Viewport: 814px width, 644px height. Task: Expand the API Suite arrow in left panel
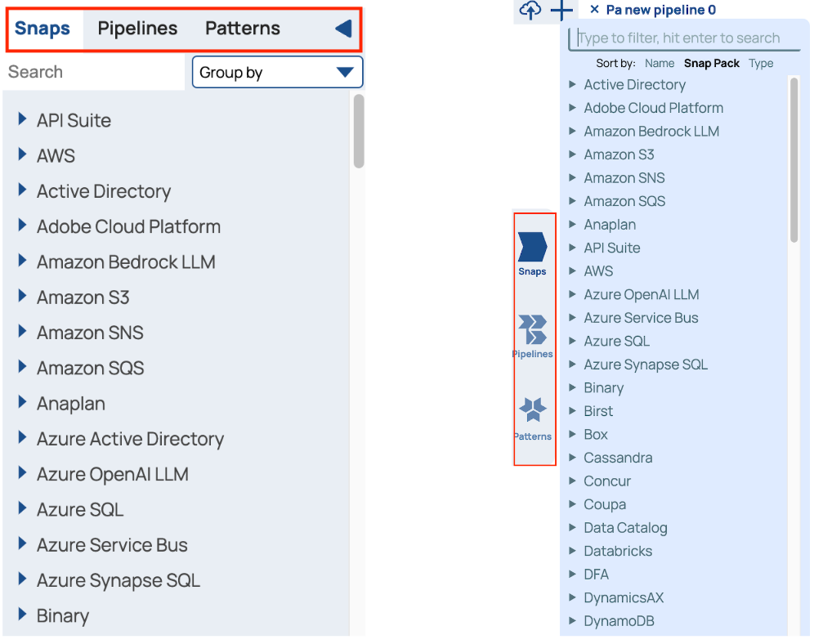[x=23, y=120]
